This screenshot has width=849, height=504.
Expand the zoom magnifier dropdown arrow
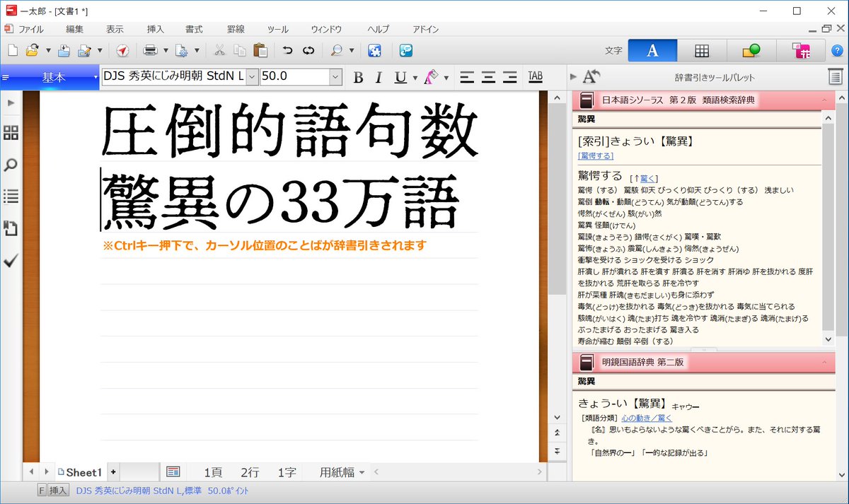coord(352,50)
